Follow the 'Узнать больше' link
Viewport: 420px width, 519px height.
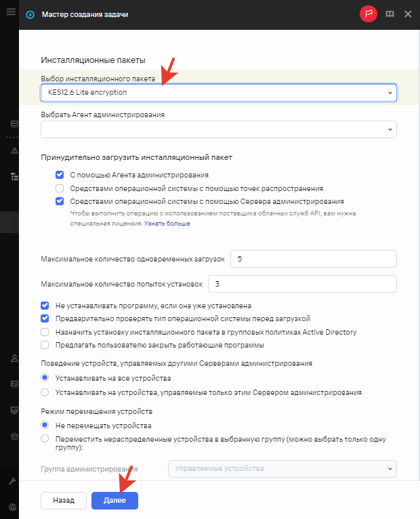click(x=167, y=224)
